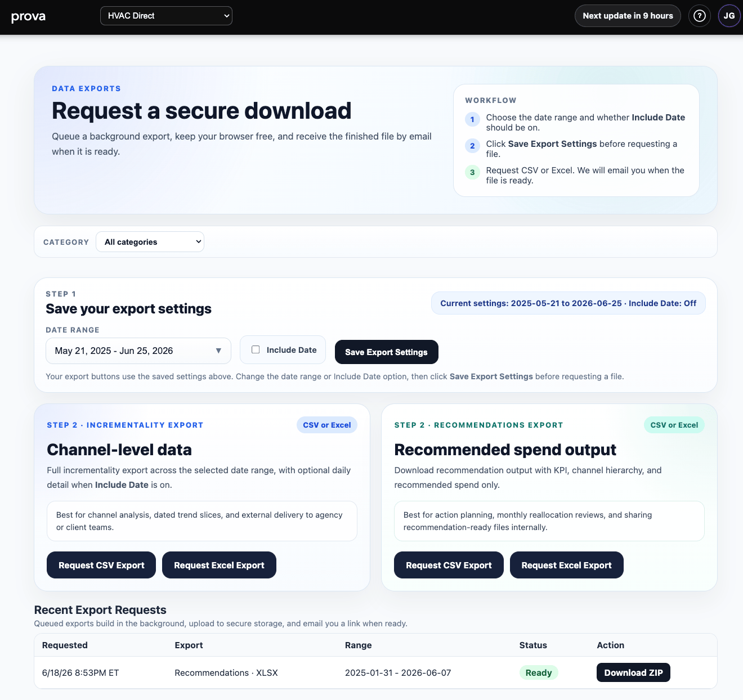
Task: Click the Next update in 9 hours pill
Action: point(628,16)
